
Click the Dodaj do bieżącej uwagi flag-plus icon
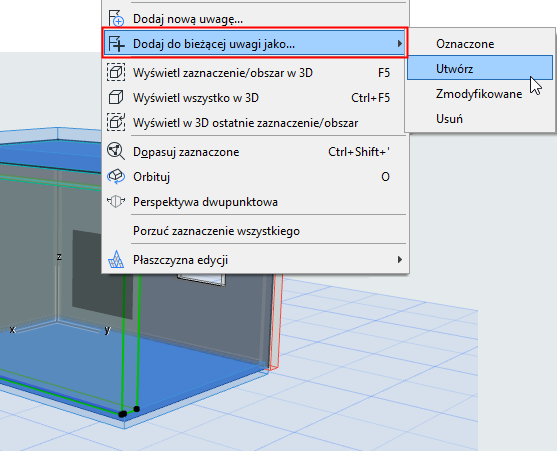click(116, 44)
